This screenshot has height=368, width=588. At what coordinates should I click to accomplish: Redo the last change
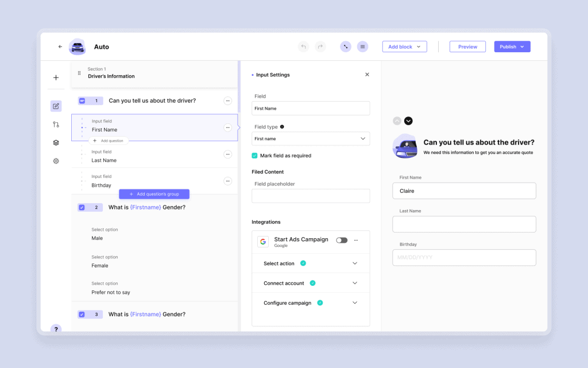320,47
